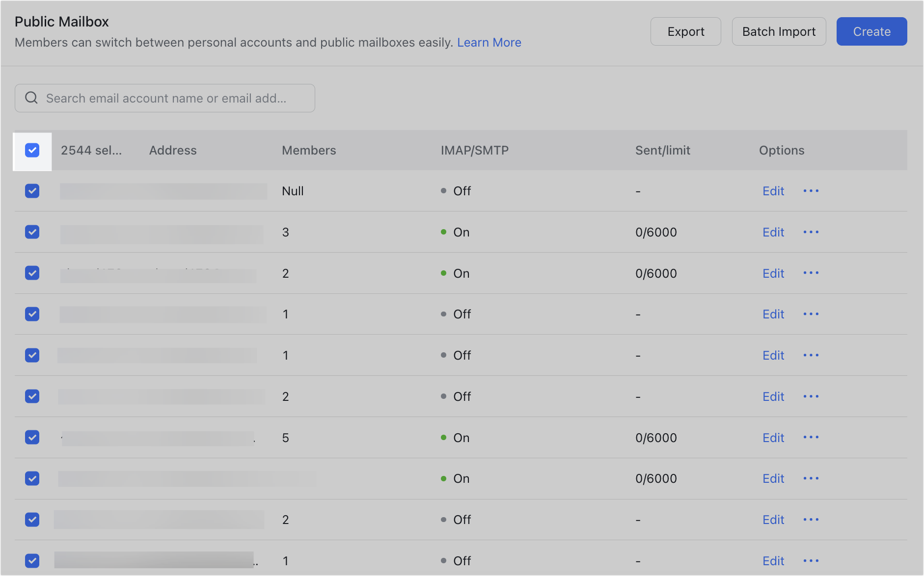The image size is (924, 576).
Task: Open the search magnifier icon
Action: [31, 98]
